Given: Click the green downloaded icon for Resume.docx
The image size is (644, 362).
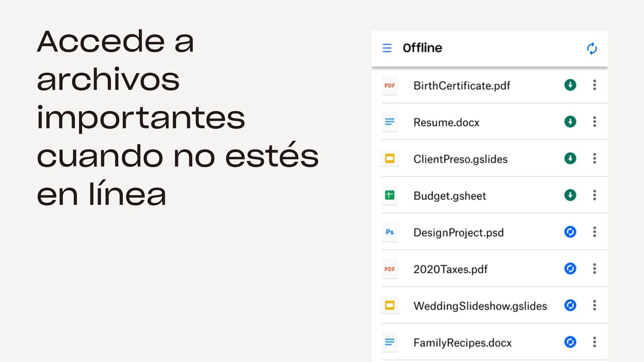Looking at the screenshot, I should [x=570, y=121].
